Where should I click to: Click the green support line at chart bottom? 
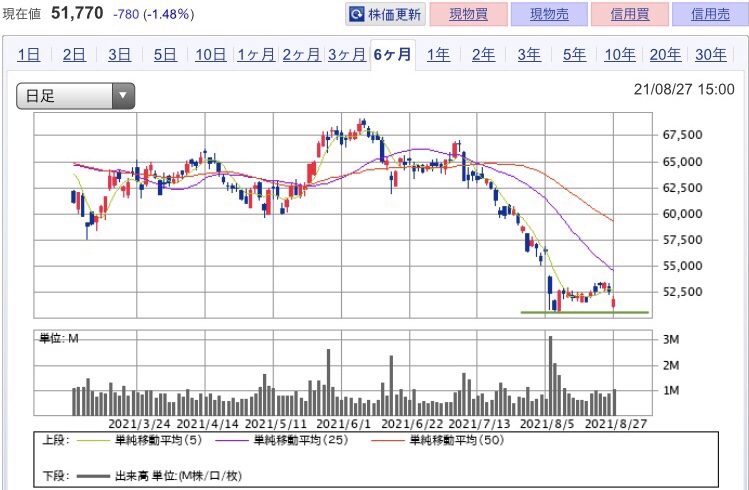(585, 313)
